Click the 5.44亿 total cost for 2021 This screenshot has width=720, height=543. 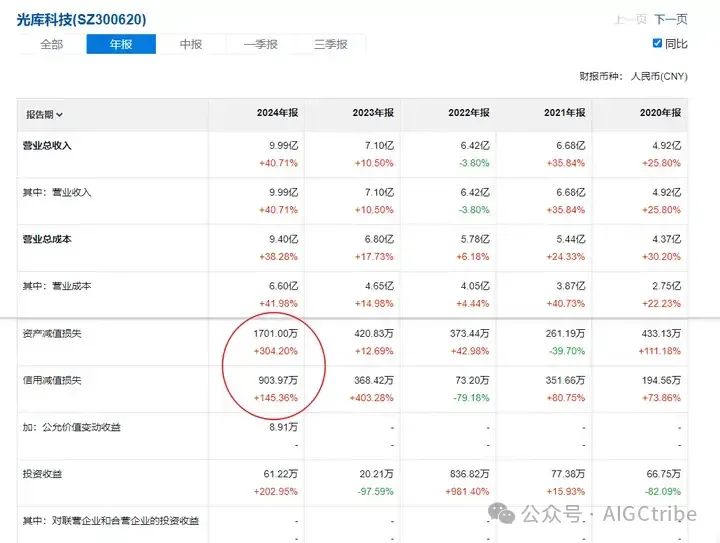(571, 240)
